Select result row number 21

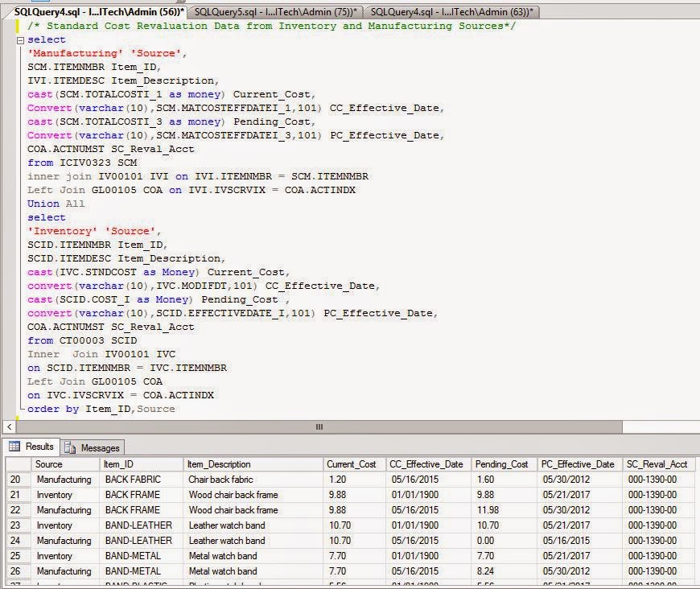(x=18, y=495)
